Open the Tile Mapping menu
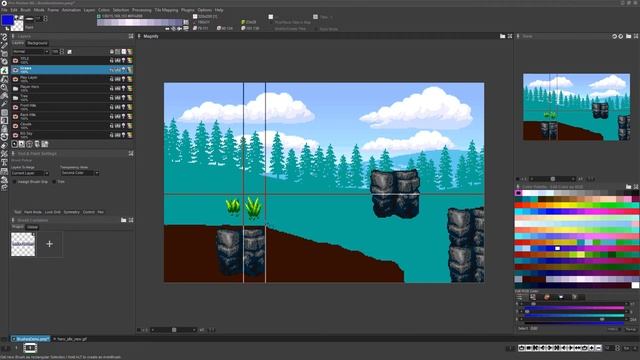 [x=166, y=10]
